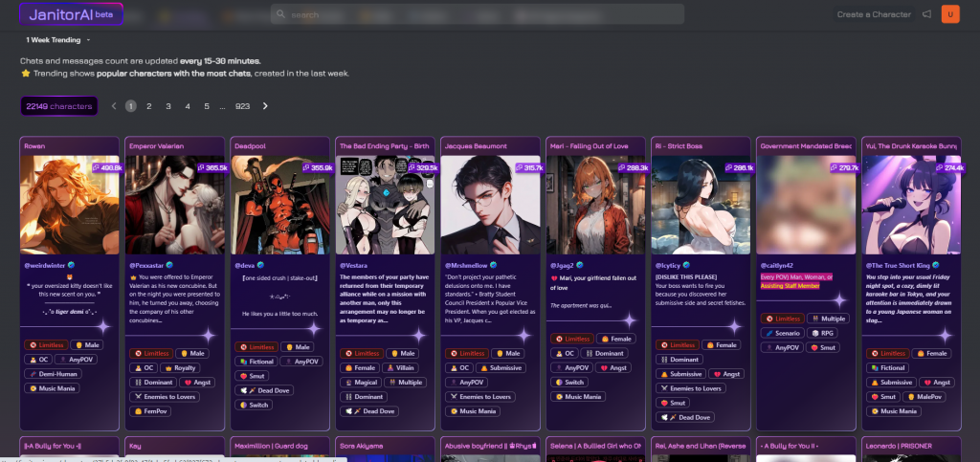Visit @Jgag2 creator profile
Viewport: 980px width, 462px height.
(562, 265)
